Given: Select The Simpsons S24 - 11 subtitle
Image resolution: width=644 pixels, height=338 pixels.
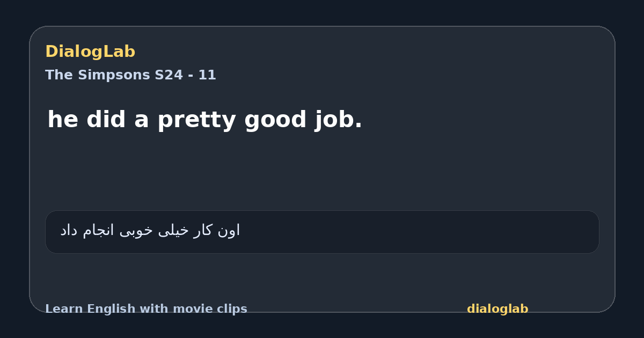Looking at the screenshot, I should click(x=130, y=75).
